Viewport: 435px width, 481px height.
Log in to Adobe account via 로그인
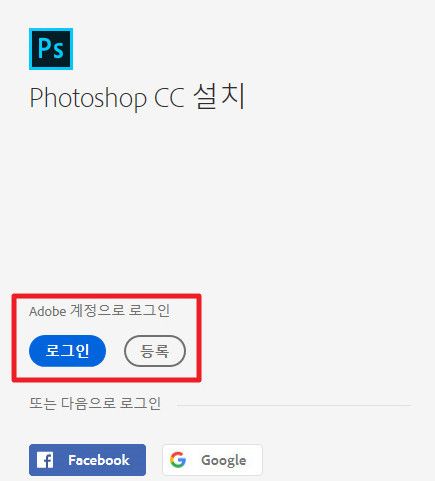pyautogui.click(x=67, y=351)
